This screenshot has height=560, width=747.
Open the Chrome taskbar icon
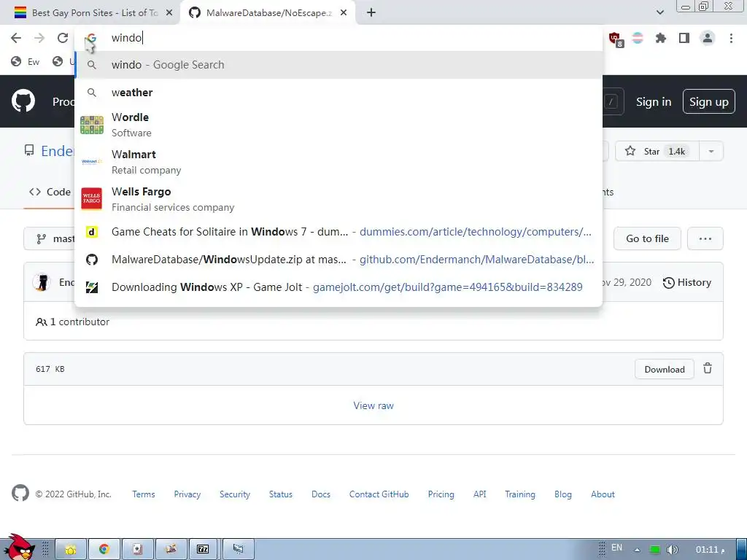coord(104,549)
